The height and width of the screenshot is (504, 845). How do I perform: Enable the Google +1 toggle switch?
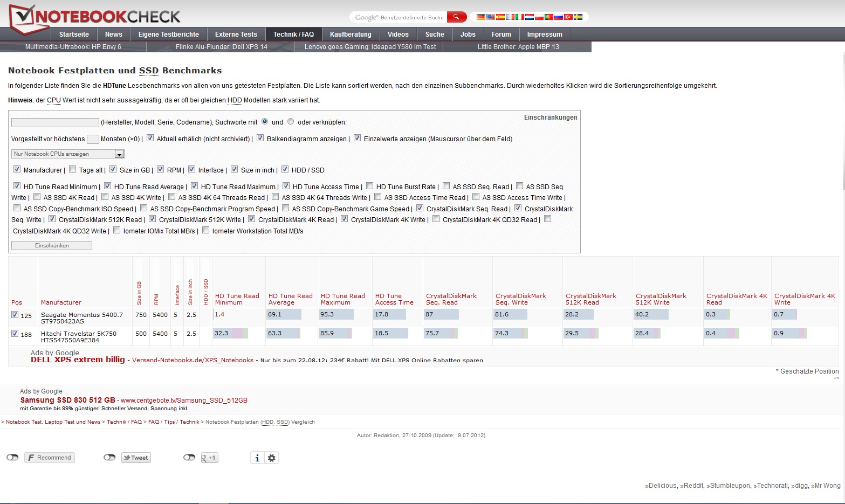[x=189, y=458]
